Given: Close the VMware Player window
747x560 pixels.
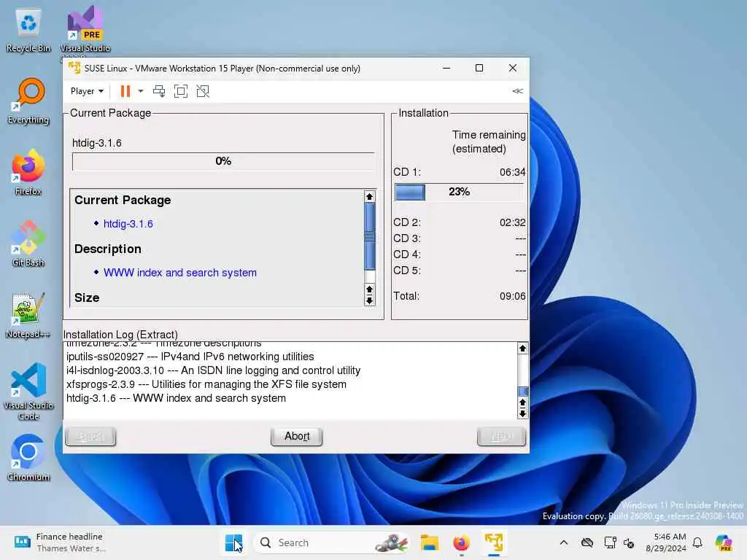Looking at the screenshot, I should [513, 68].
